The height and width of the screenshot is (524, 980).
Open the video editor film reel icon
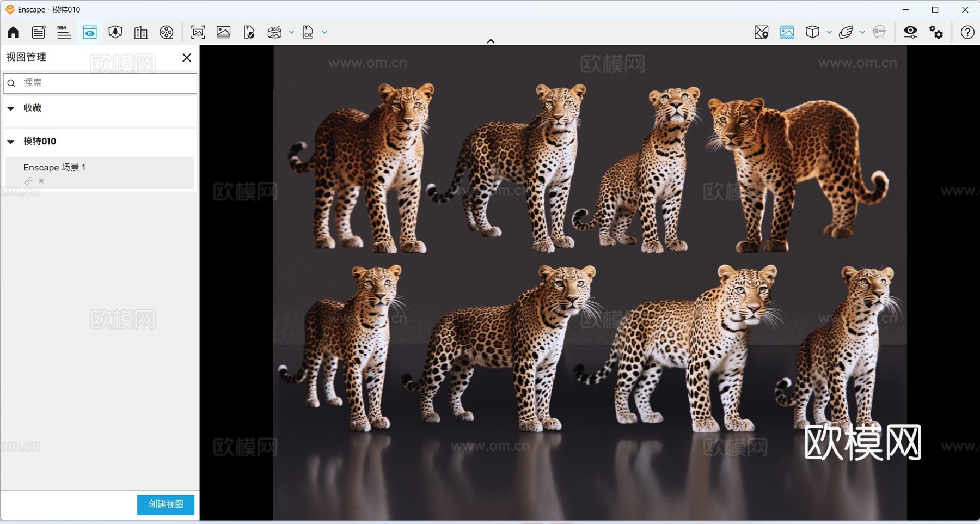click(167, 33)
